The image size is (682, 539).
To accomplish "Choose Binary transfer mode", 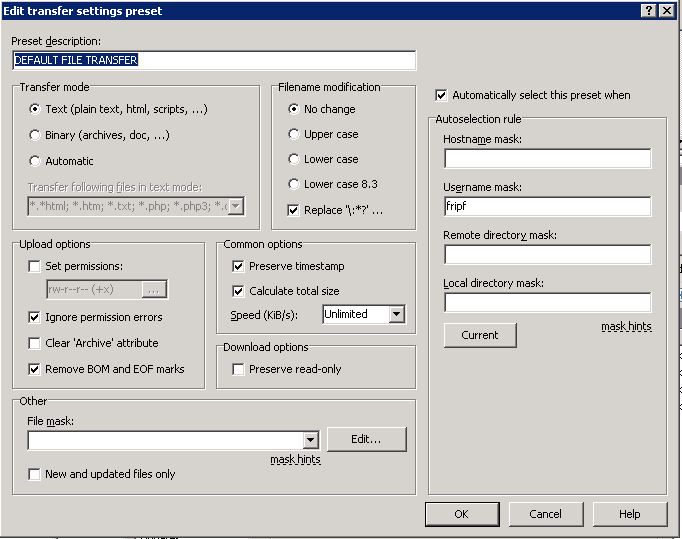I will point(36,135).
